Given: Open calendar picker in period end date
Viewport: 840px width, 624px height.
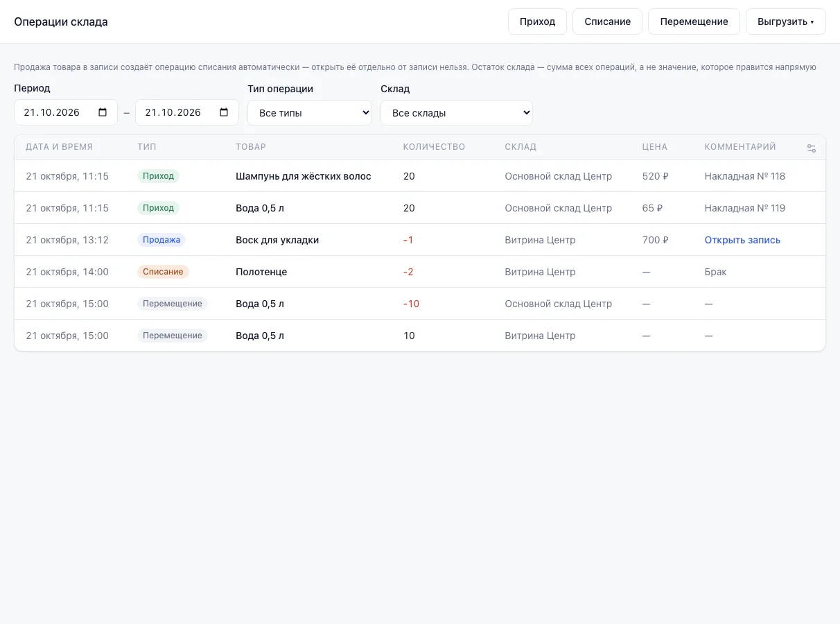Looking at the screenshot, I should (224, 112).
